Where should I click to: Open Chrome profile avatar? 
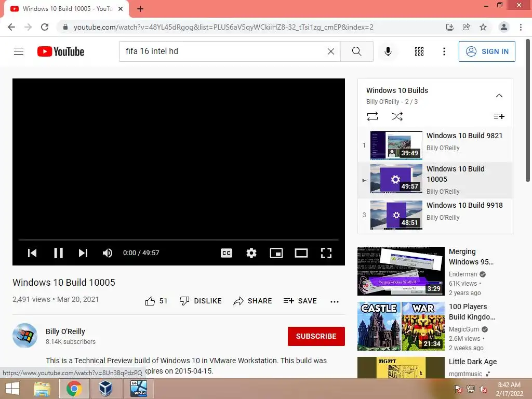click(x=504, y=27)
